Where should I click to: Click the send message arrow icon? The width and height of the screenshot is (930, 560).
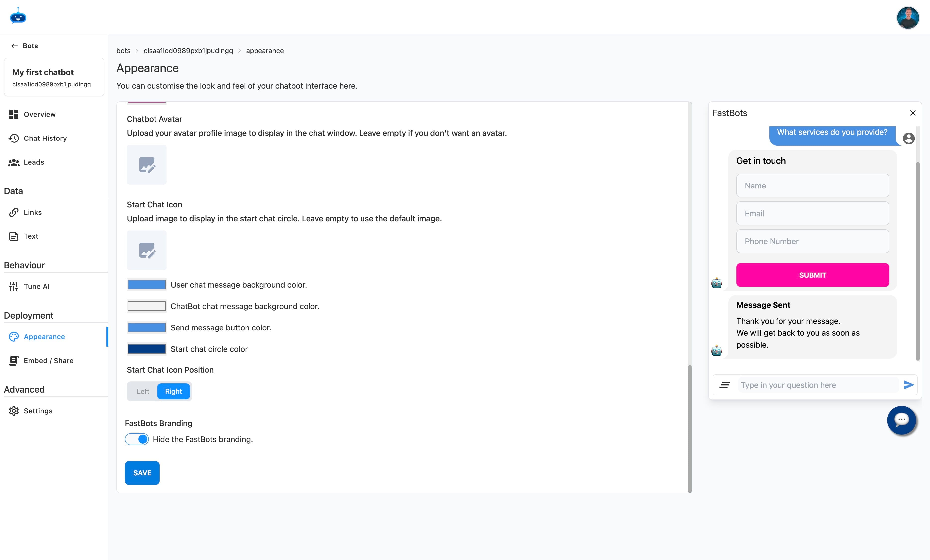point(909,385)
